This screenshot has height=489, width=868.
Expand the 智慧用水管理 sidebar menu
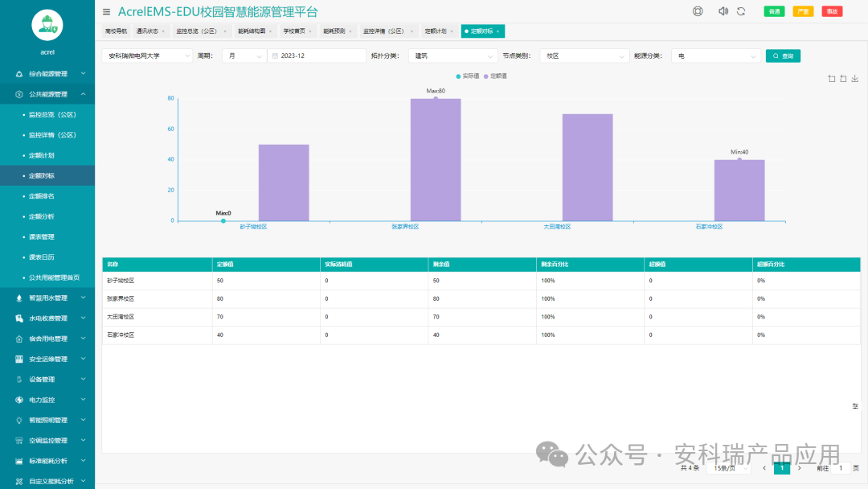47,298
